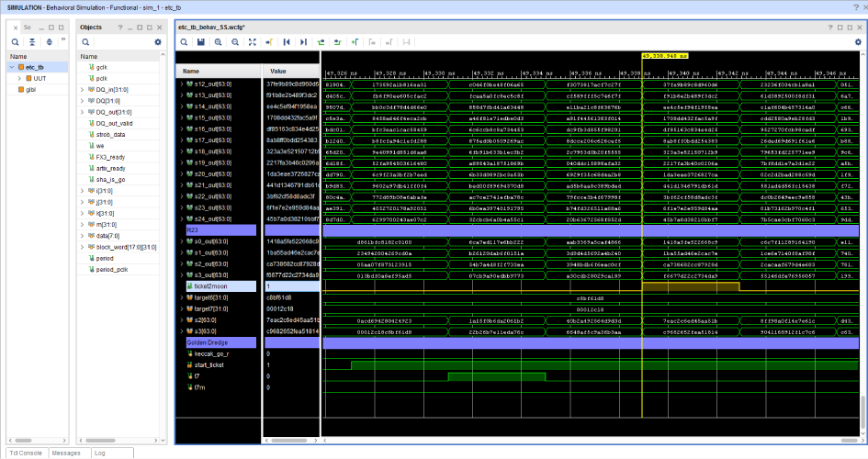Select keccak_go_r signal
868x459 pixels.
[211, 354]
